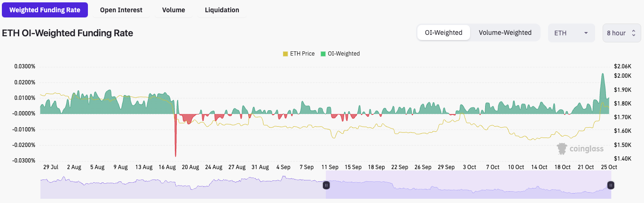This screenshot has width=644, height=203.
Task: Click the highlighted selected range in the navigator
Action: click(468, 185)
